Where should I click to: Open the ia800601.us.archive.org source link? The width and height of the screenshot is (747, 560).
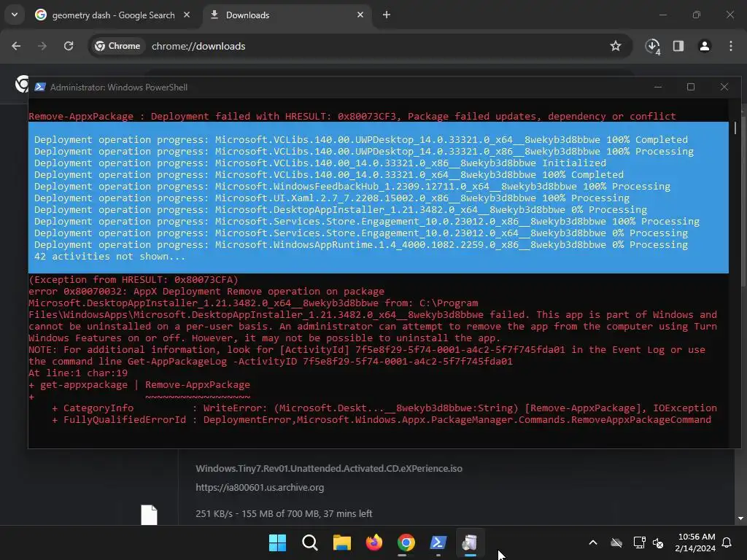click(260, 488)
